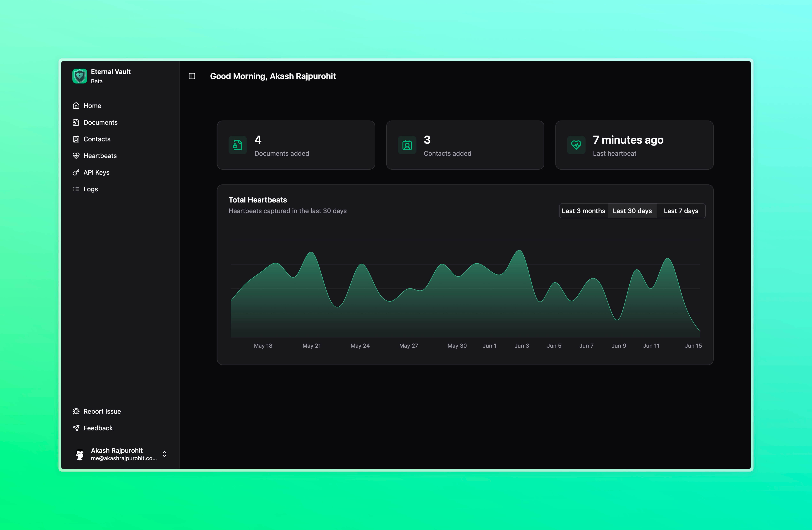Select the Last 30 days range

tap(632, 211)
